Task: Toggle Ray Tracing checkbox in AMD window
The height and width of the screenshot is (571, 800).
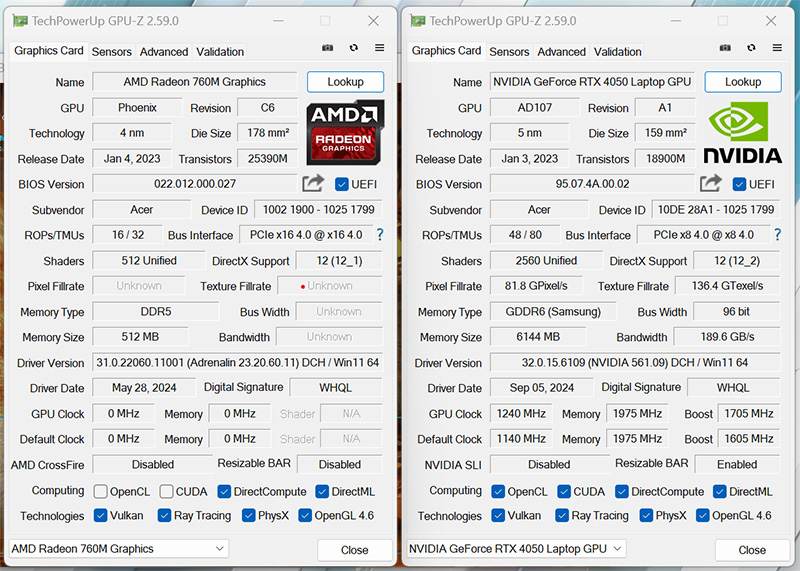Action: (164, 515)
